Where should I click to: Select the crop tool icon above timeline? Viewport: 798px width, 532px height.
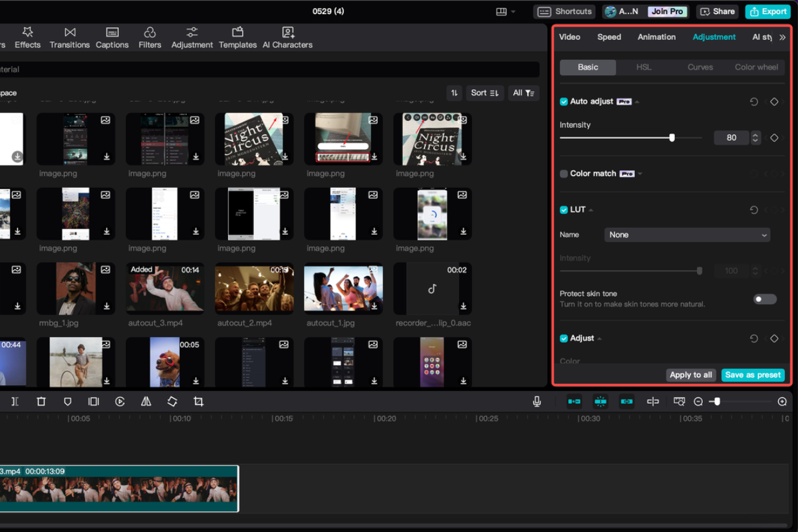tap(198, 402)
